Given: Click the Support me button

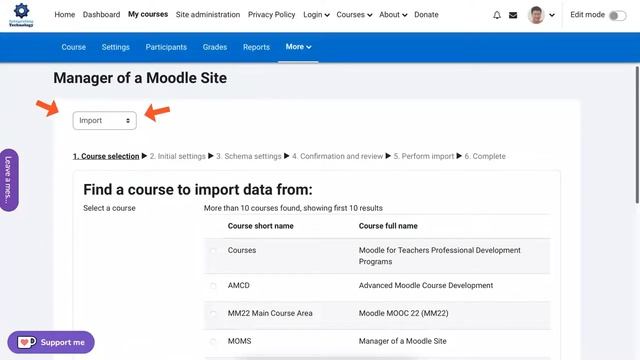Looking at the screenshot, I should pyautogui.click(x=51, y=342).
